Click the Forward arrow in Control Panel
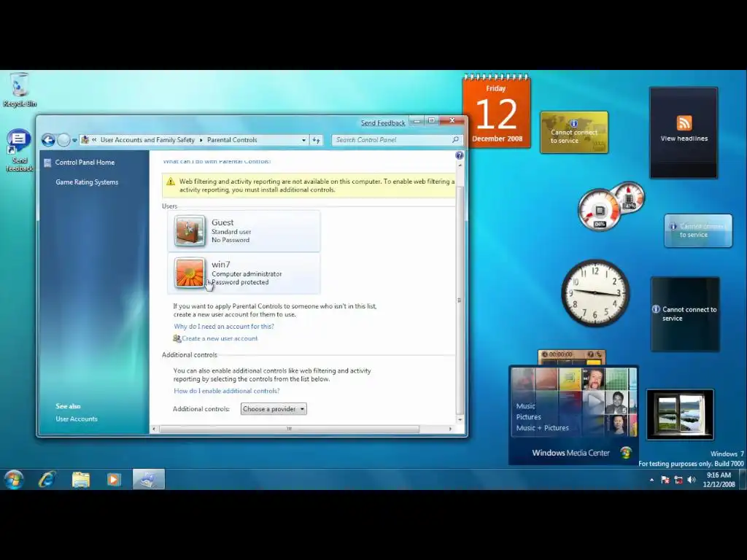The image size is (747, 560). click(63, 140)
